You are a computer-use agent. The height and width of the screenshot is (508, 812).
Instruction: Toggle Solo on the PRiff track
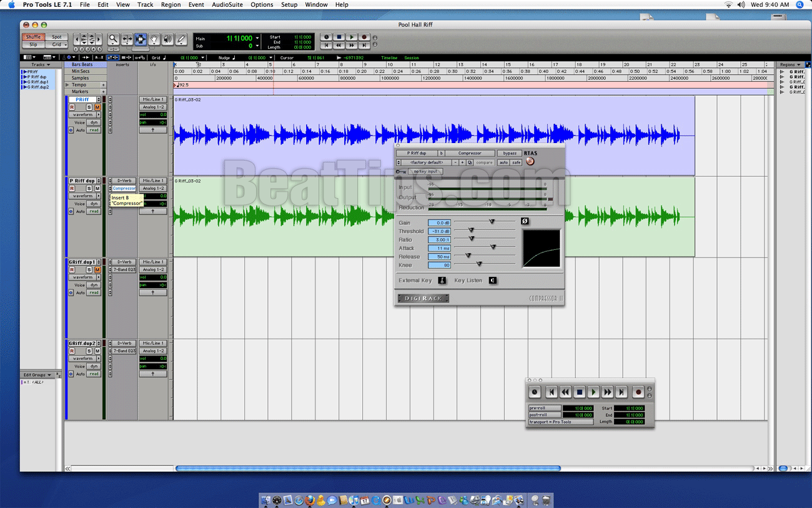click(x=89, y=107)
